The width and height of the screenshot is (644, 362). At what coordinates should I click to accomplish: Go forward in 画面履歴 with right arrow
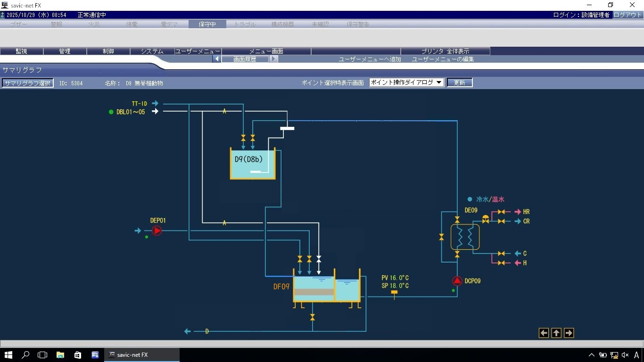pyautogui.click(x=273, y=59)
